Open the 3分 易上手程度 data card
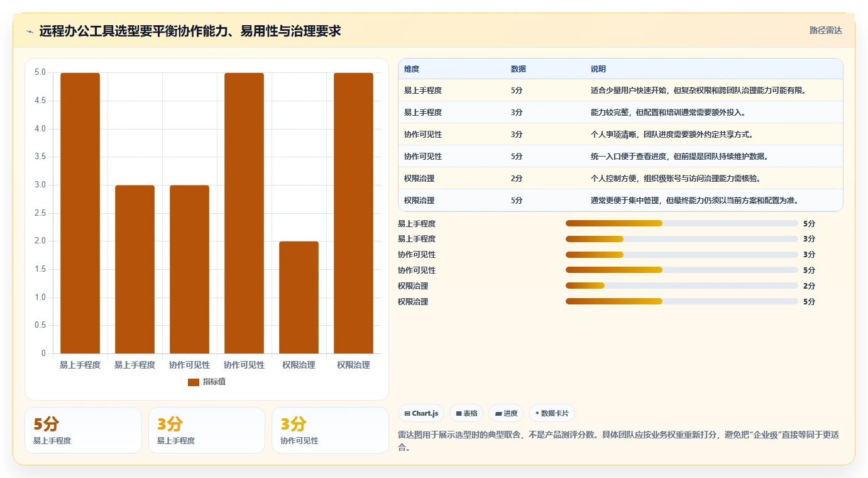Image resolution: width=868 pixels, height=478 pixels. (207, 430)
